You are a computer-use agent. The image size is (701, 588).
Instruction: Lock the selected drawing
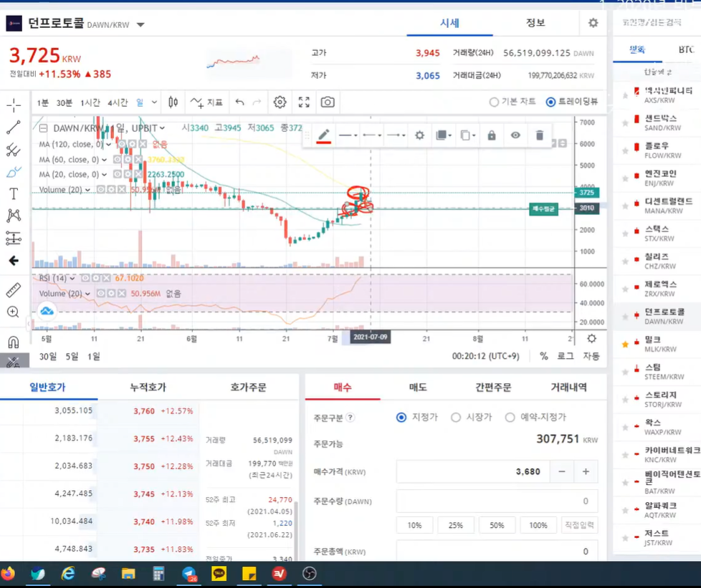tap(491, 135)
